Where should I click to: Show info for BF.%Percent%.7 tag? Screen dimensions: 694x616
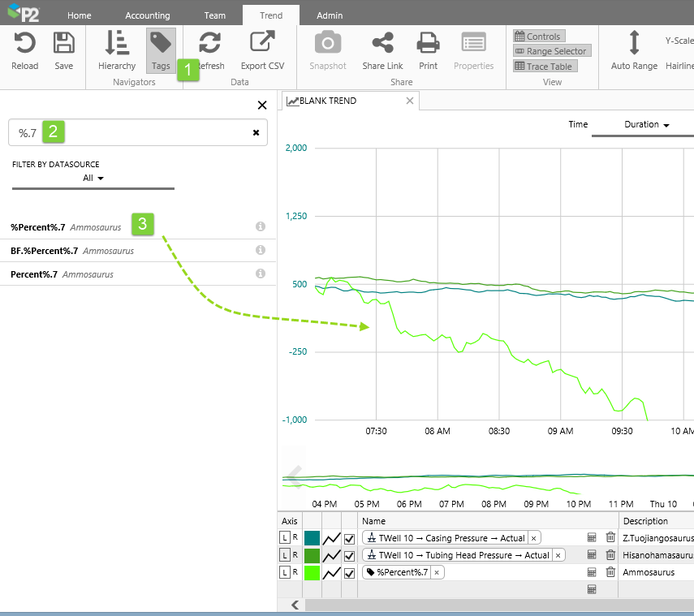point(261,251)
